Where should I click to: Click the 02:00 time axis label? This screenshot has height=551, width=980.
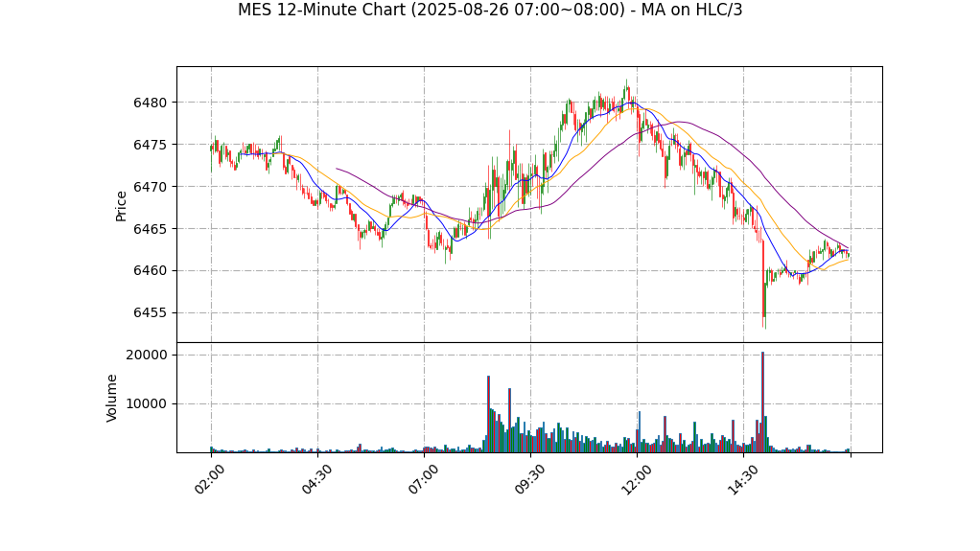point(209,479)
